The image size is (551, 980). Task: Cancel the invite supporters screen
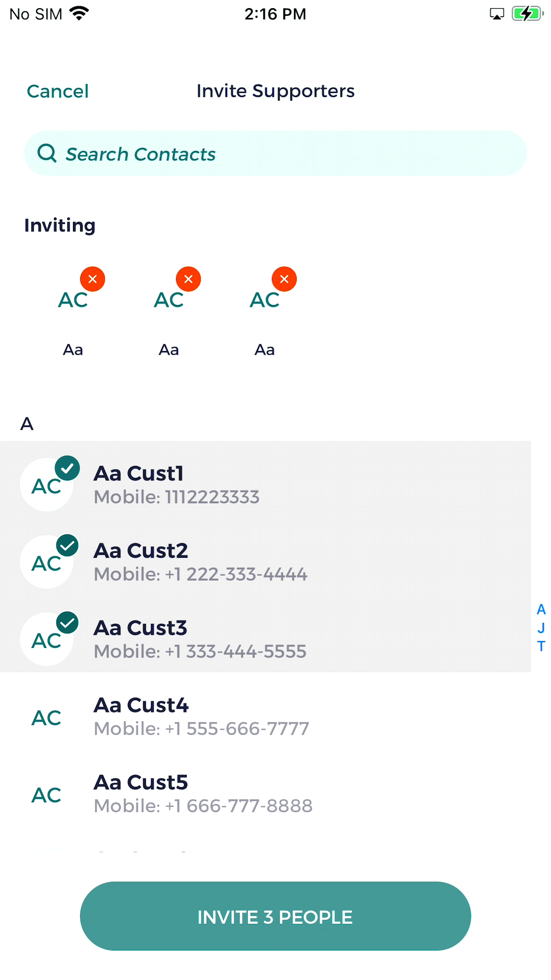tap(58, 91)
